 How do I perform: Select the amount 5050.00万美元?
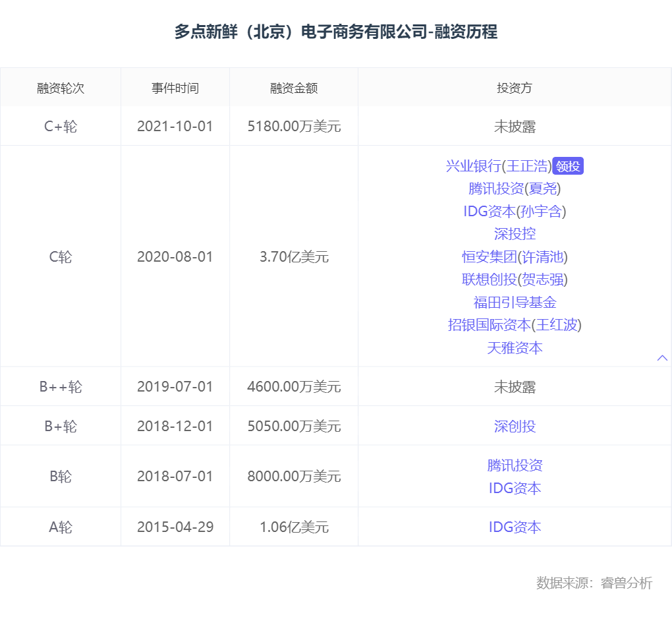294,427
